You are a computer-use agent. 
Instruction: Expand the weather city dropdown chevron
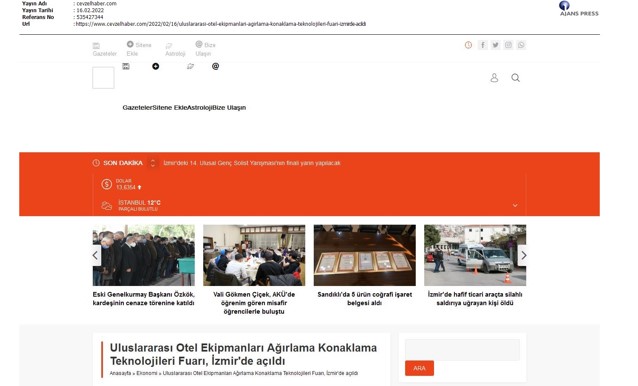pos(515,205)
